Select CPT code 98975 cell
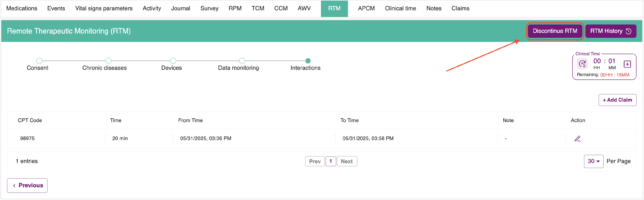Viewport: 644px width, 200px height. (27, 138)
